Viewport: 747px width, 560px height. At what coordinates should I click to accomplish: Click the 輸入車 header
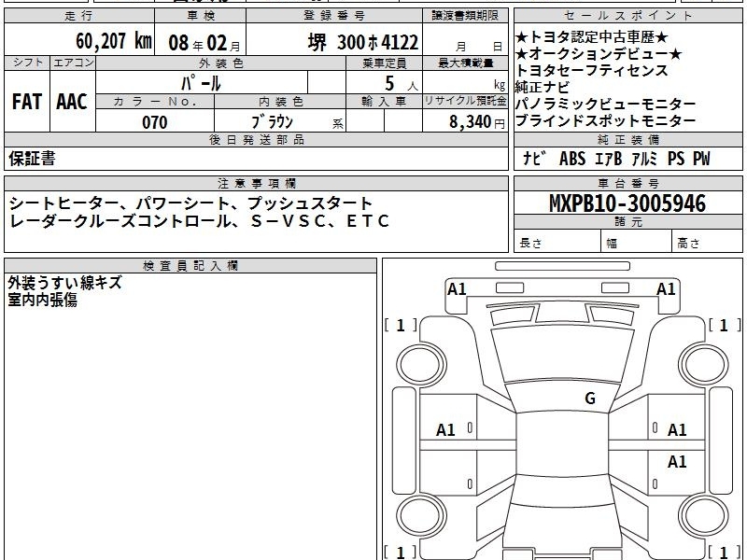pyautogui.click(x=384, y=102)
